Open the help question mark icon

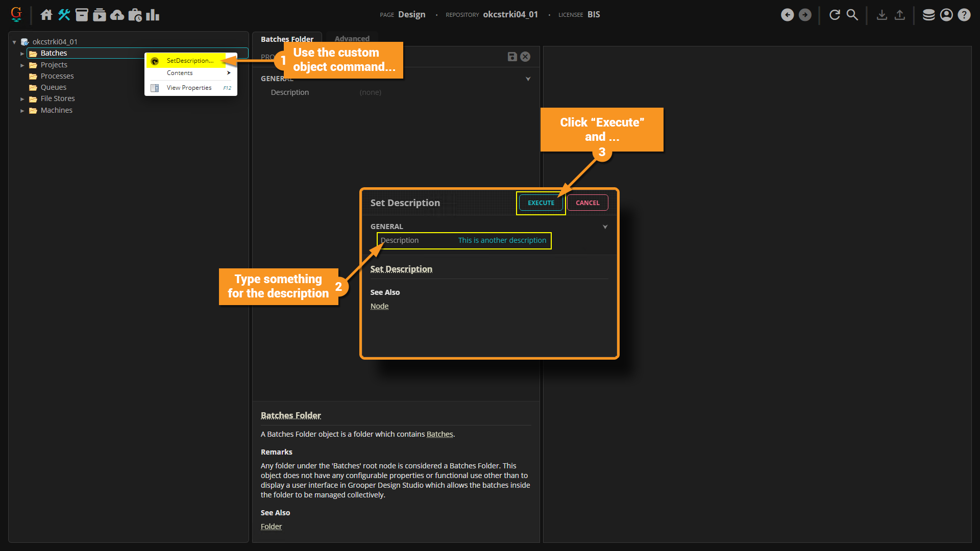[x=964, y=15]
